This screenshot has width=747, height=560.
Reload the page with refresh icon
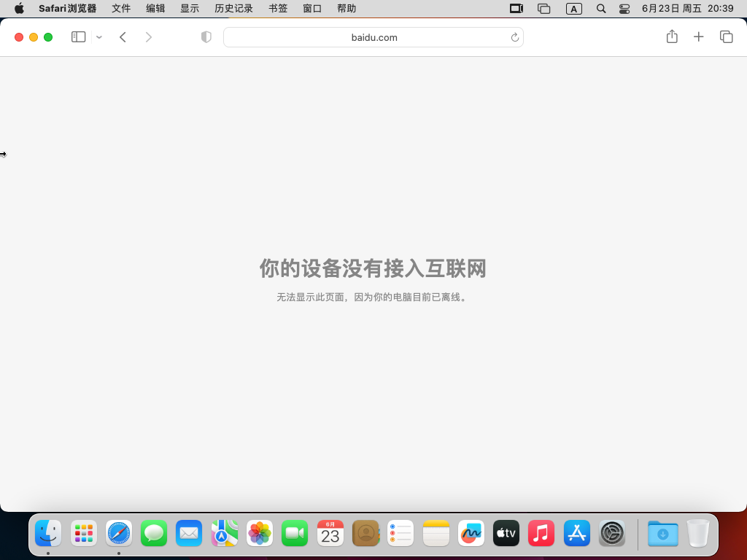coord(514,37)
